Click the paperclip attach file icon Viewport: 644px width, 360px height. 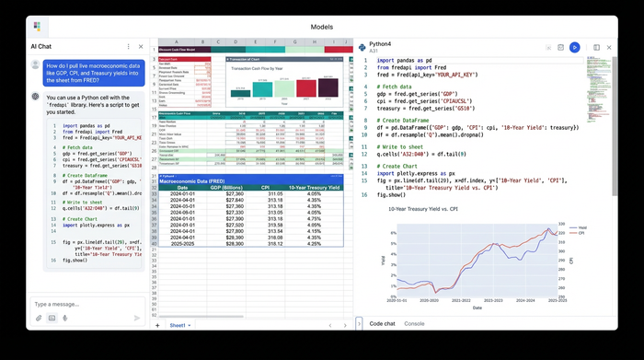click(x=39, y=318)
